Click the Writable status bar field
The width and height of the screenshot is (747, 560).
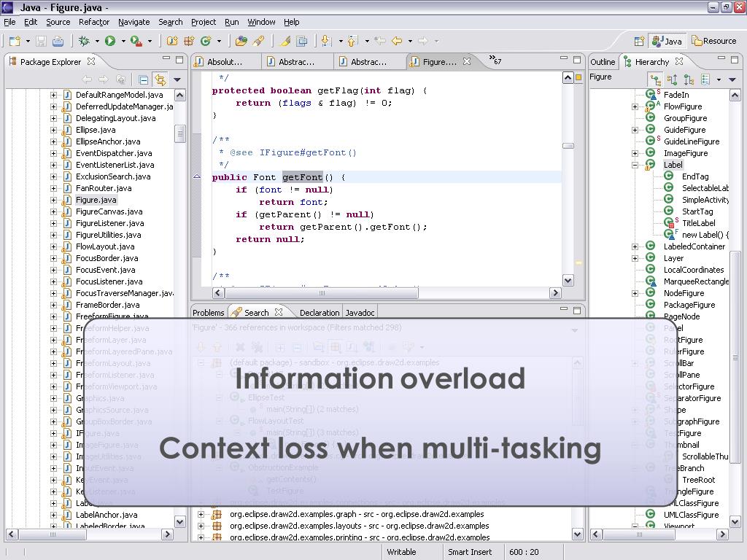402,552
